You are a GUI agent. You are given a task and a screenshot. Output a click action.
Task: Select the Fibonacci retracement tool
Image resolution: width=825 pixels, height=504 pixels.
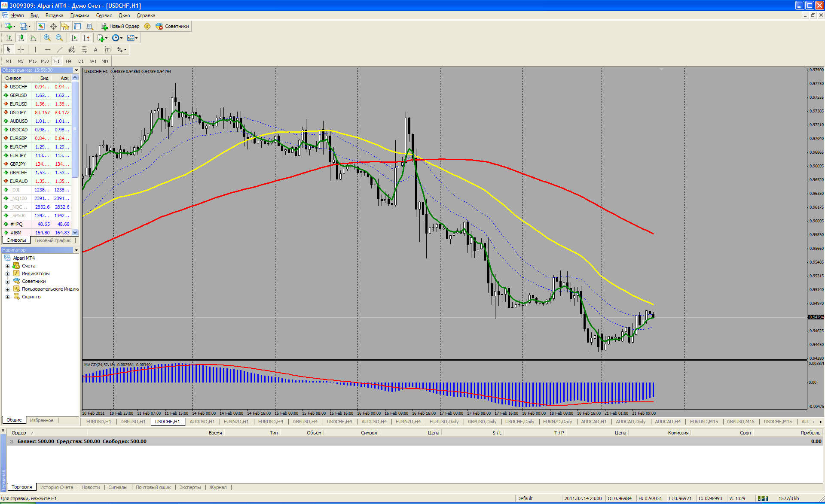pyautogui.click(x=84, y=49)
